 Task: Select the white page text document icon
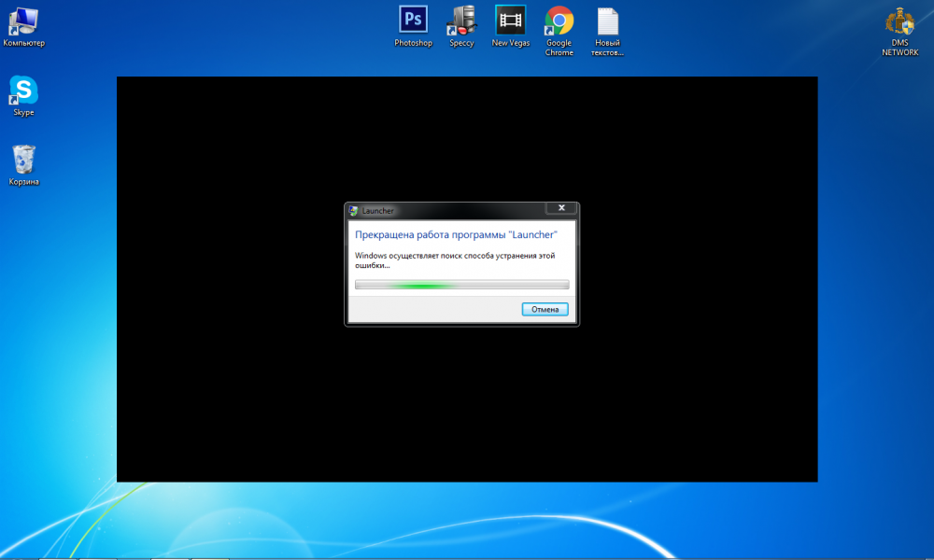click(607, 21)
